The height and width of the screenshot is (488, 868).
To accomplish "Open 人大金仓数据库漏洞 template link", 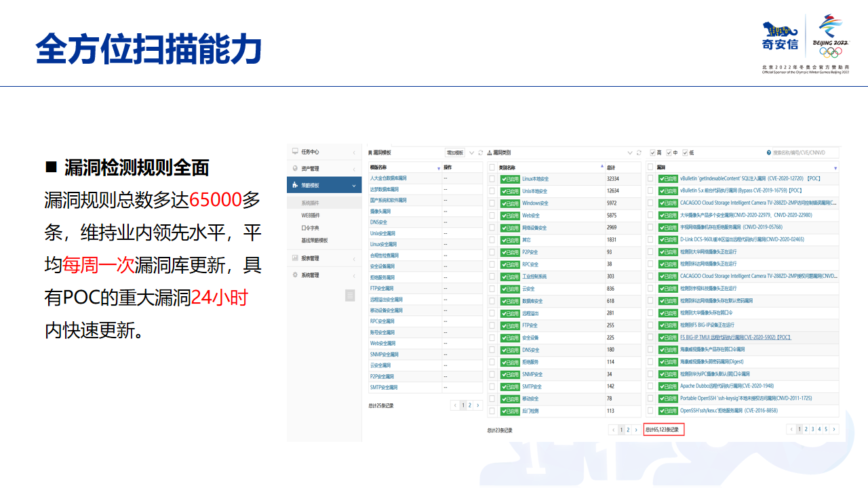I will tap(389, 178).
